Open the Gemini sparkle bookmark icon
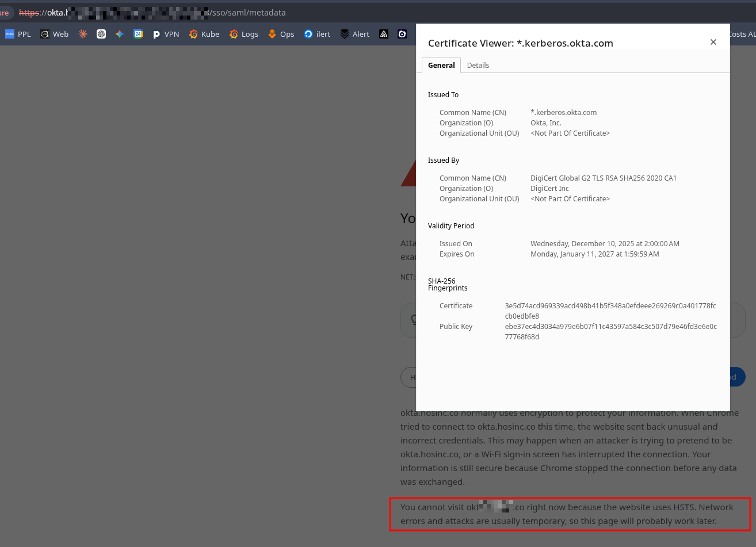The width and height of the screenshot is (756, 547). [x=120, y=35]
